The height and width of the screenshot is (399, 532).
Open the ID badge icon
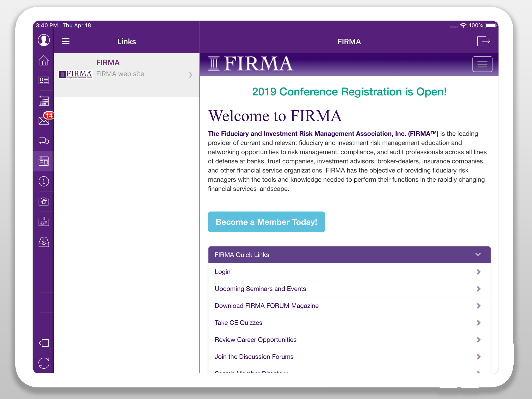click(44, 222)
